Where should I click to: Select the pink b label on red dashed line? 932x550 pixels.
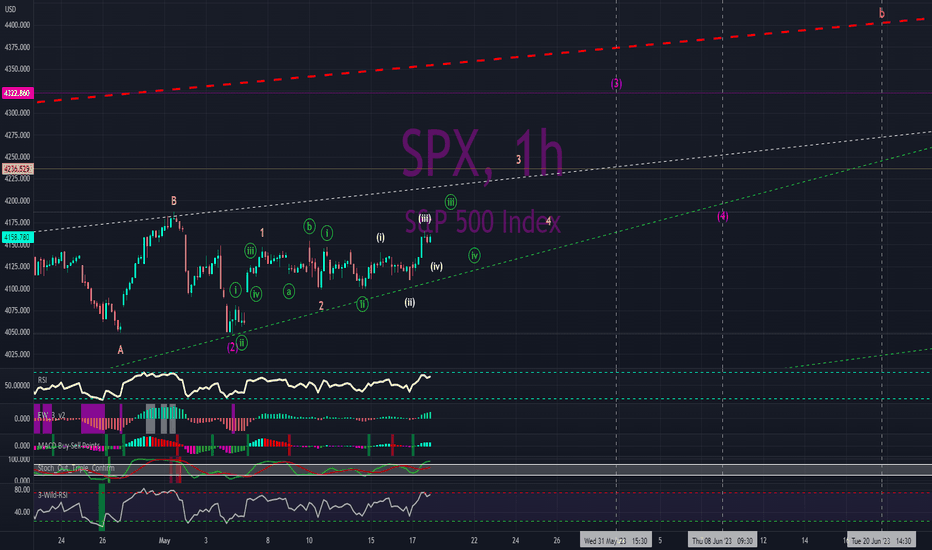(x=881, y=13)
